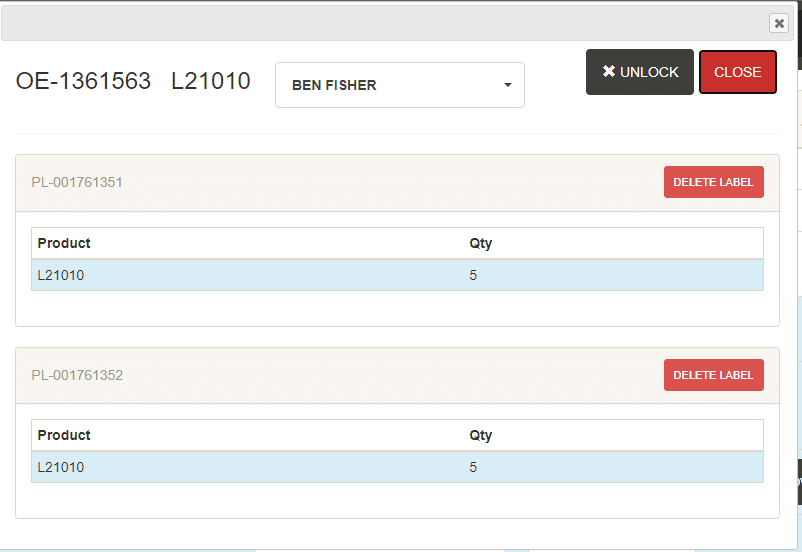Select the PL-001761351 label header
Image resolution: width=802 pixels, height=552 pixels.
[77, 183]
